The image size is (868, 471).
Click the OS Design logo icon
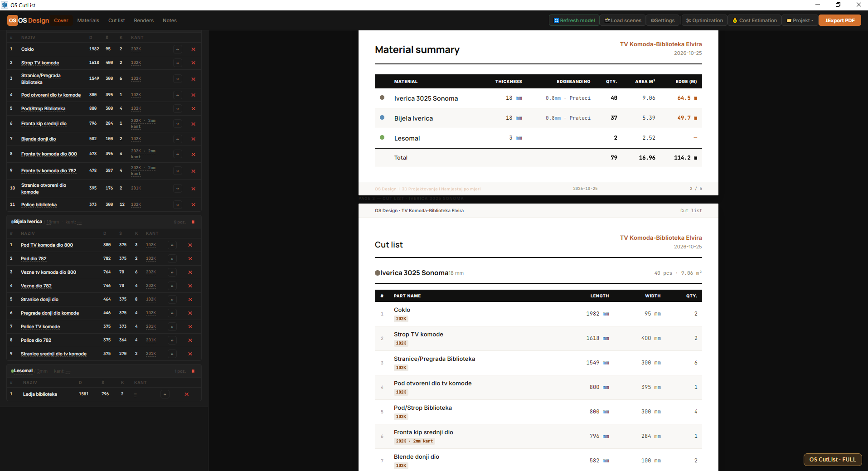point(13,20)
